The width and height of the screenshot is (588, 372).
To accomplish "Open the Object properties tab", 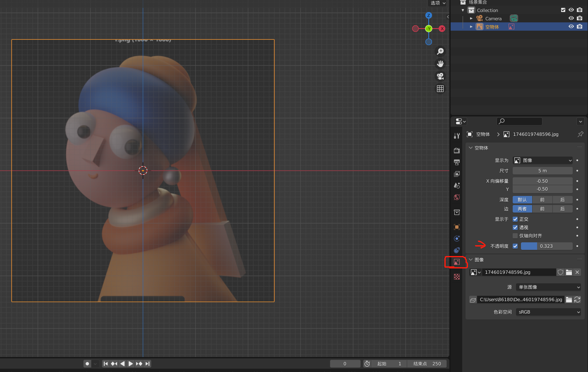I will point(457,227).
